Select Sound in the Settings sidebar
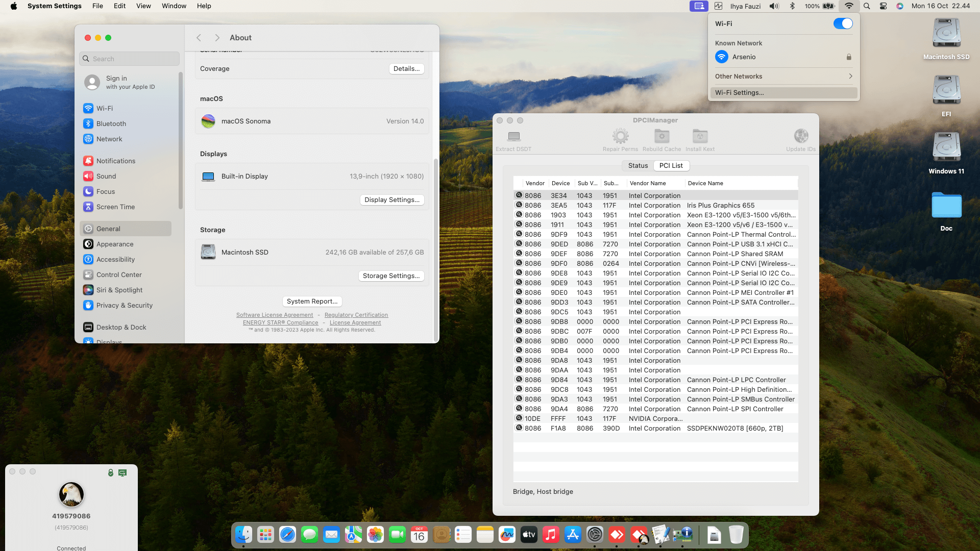This screenshot has height=551, width=980. [x=126, y=176]
